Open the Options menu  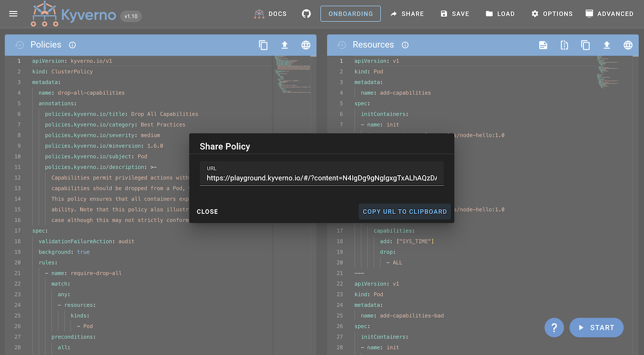click(552, 13)
